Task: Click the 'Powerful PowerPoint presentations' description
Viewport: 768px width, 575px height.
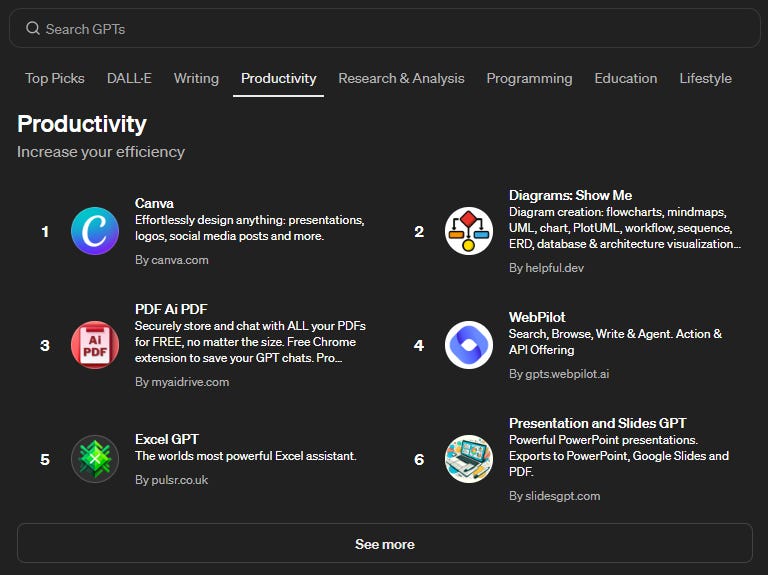Action: coord(619,455)
